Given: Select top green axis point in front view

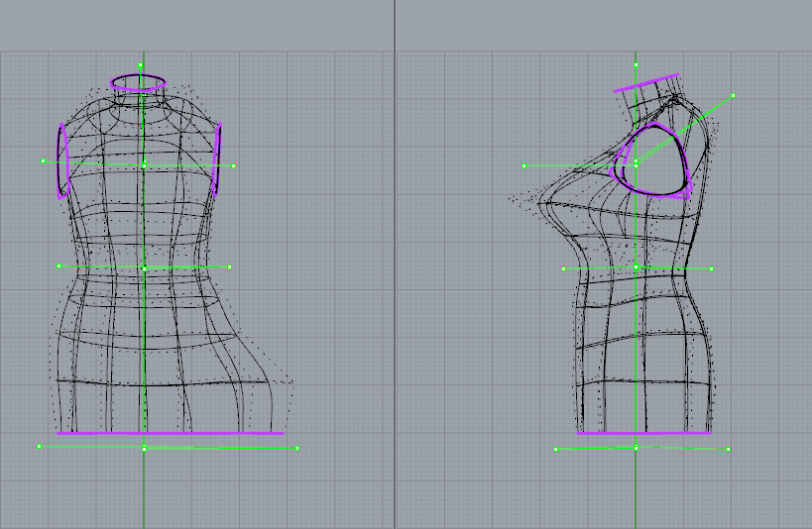Looking at the screenshot, I should click(141, 64).
